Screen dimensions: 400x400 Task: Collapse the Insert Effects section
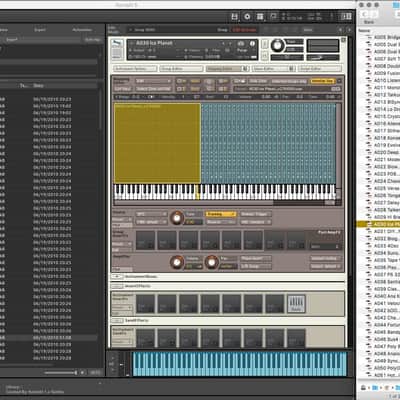[x=117, y=286]
